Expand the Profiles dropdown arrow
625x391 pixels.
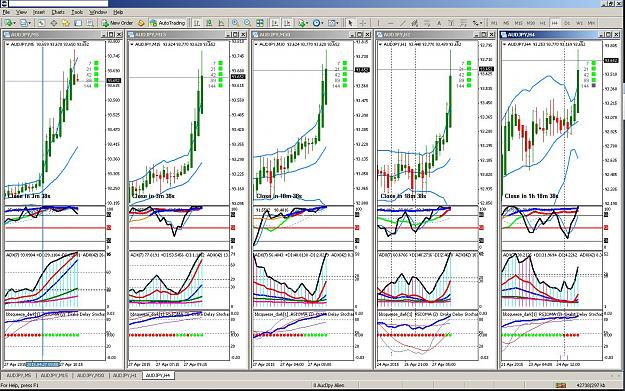tap(30, 23)
